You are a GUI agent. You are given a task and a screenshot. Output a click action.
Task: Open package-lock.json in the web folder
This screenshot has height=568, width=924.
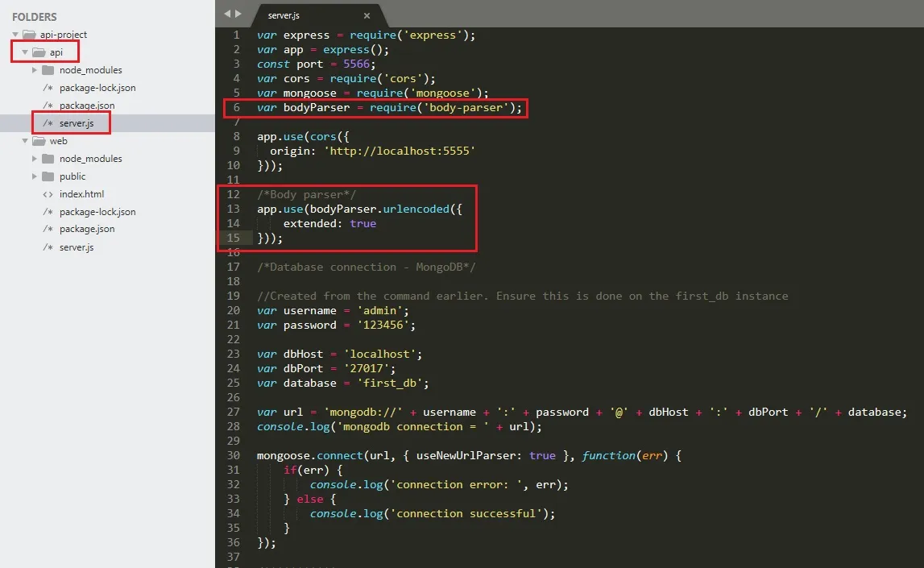(x=97, y=212)
